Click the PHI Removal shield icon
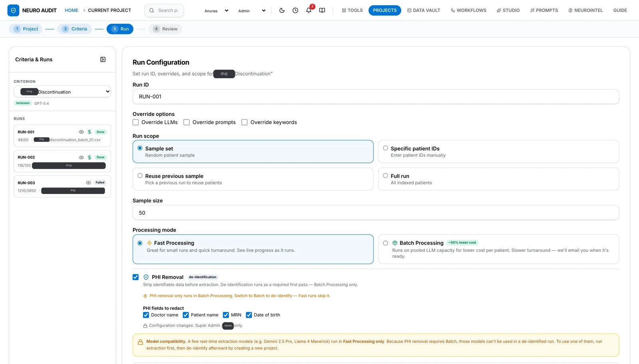This screenshot has width=639, height=364. point(146,277)
